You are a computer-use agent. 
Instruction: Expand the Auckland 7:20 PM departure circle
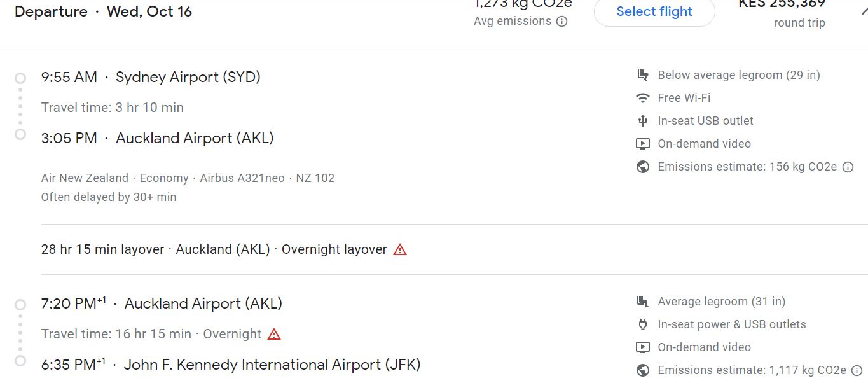20,303
